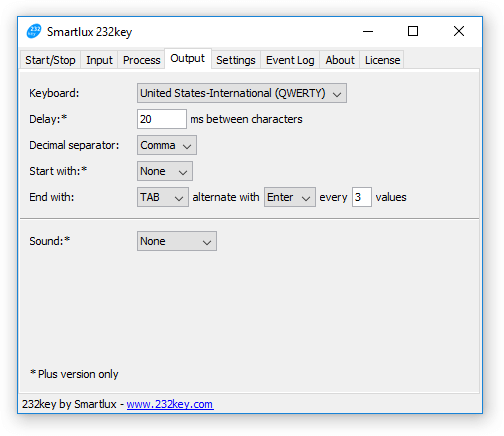This screenshot has height=436, width=504.
Task: Go to the Process tab
Action: pos(141,60)
